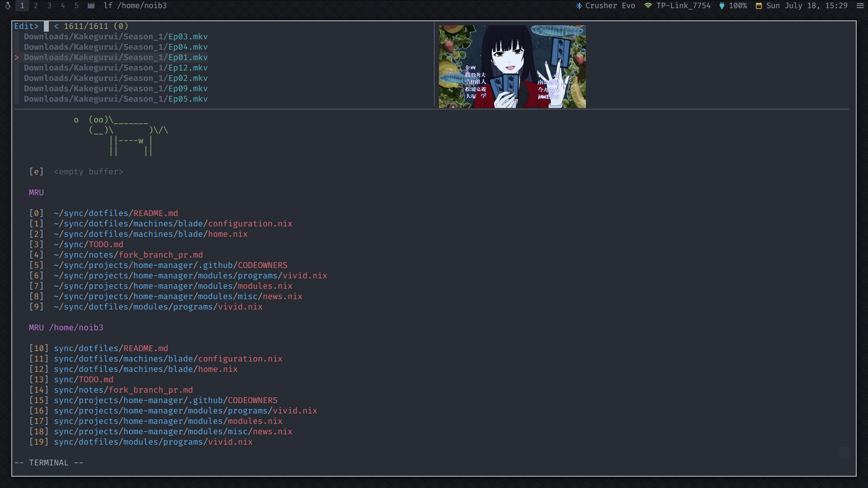Switch to workspace 2
The width and height of the screenshot is (868, 488).
(36, 6)
